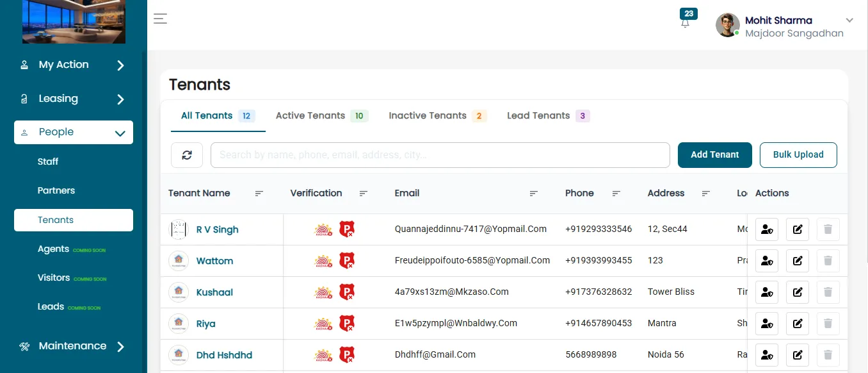868x373 pixels.
Task: Sort by Phone column icon
Action: pos(616,194)
